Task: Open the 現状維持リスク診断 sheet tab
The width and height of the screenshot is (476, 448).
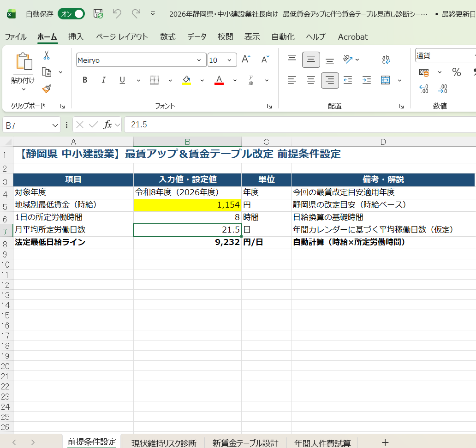Action: point(164,443)
